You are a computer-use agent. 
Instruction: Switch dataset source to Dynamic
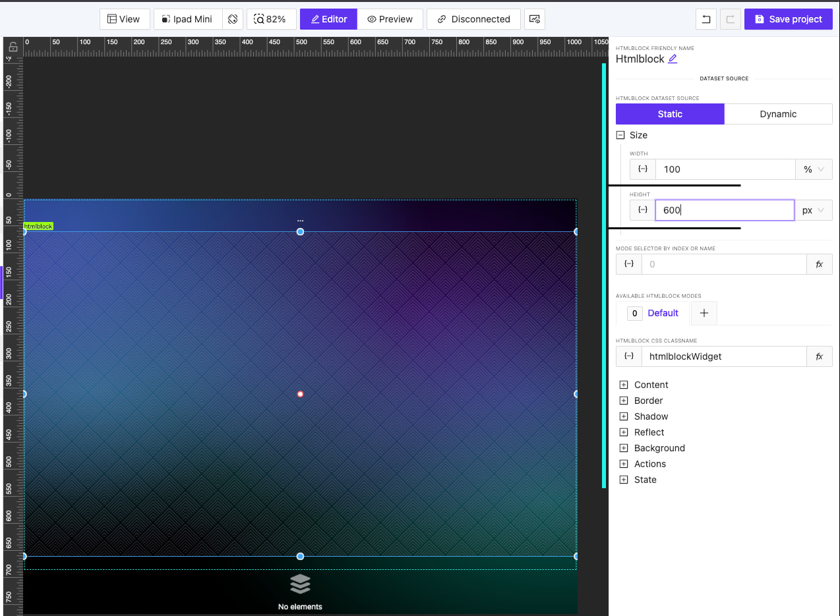coord(778,114)
